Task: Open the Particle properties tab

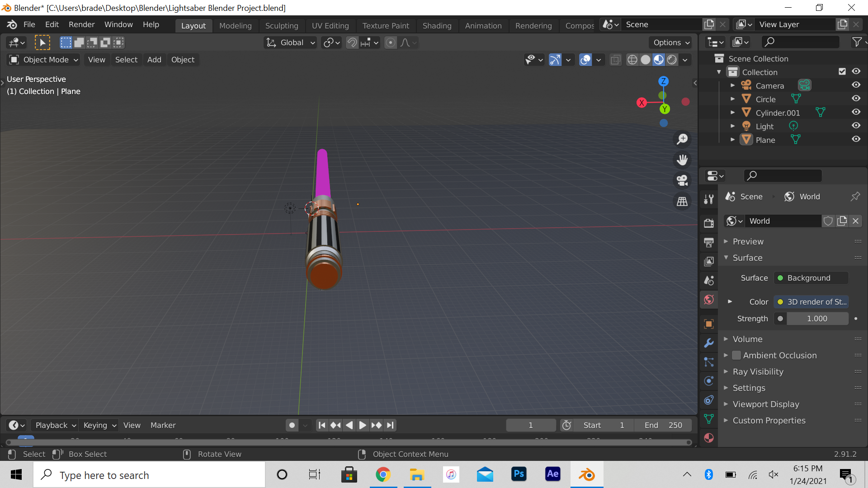Action: click(709, 362)
